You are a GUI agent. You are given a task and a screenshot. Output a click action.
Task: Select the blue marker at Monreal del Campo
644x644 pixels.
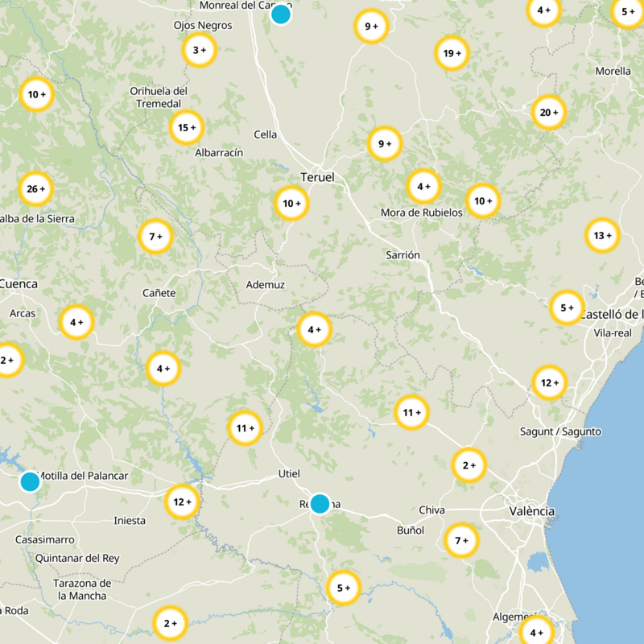click(281, 14)
